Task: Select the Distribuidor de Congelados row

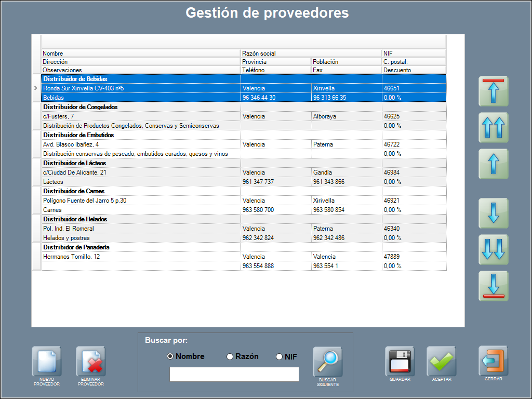Action: 80,107
